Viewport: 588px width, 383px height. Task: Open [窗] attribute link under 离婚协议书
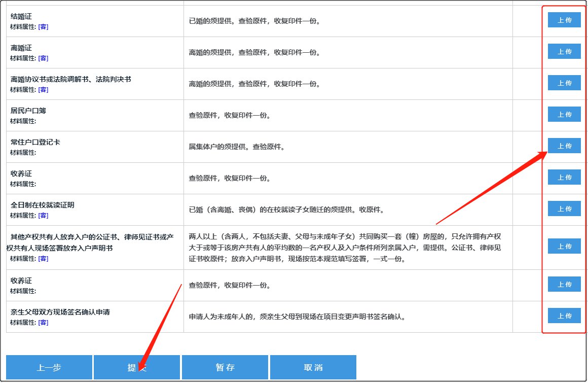coord(44,90)
